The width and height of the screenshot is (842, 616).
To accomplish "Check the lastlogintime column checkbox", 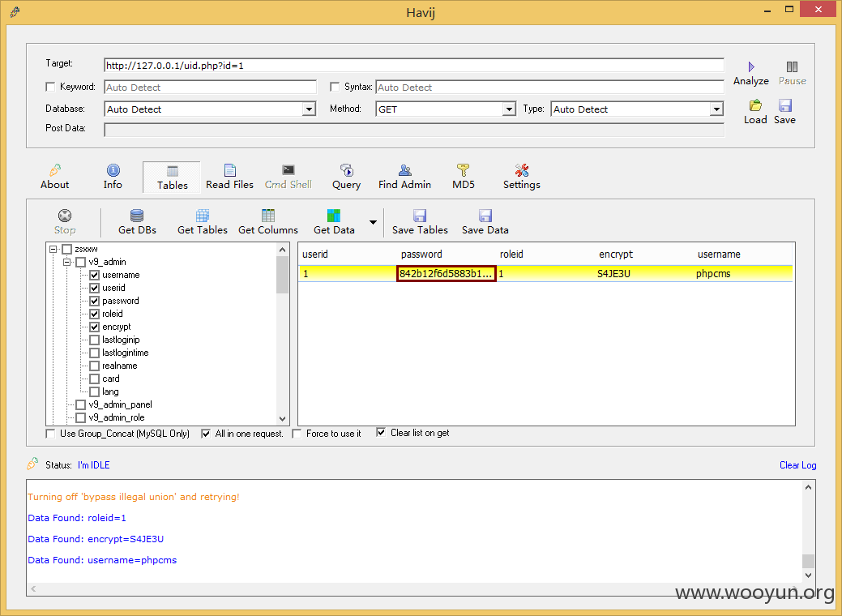I will coord(95,353).
